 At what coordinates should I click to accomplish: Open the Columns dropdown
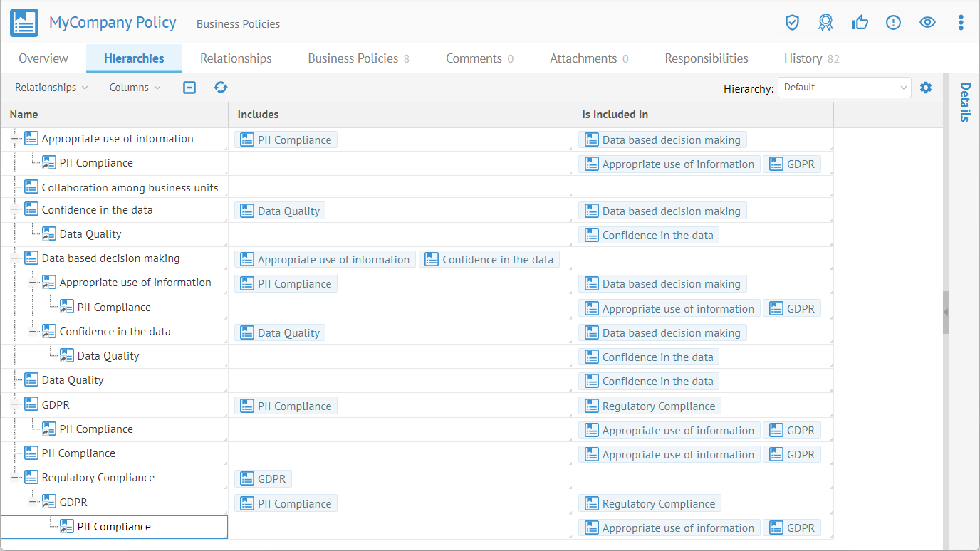click(135, 88)
